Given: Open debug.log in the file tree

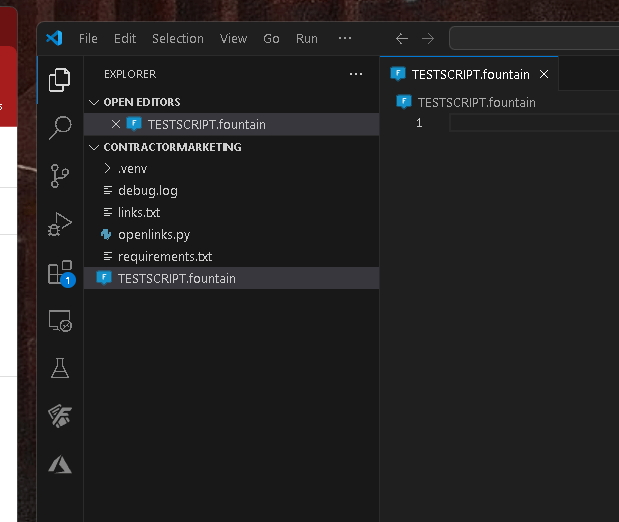Looking at the screenshot, I should click(x=231, y=191).
